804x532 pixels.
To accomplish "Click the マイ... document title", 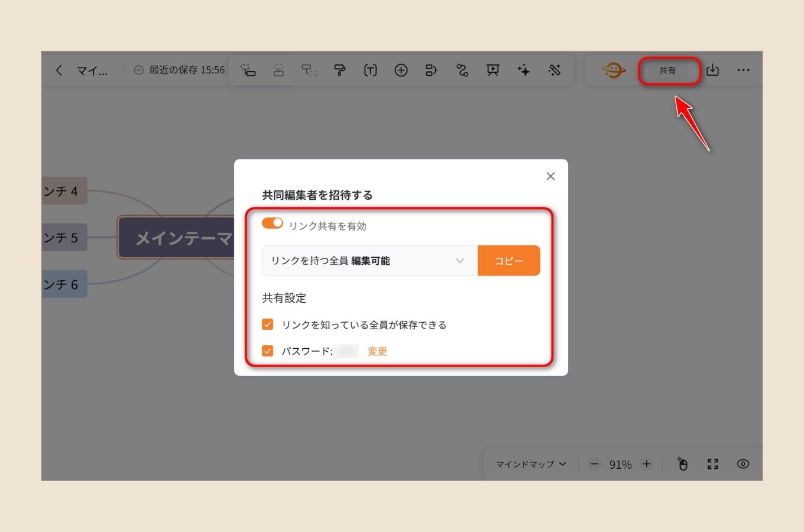I will tap(92, 71).
